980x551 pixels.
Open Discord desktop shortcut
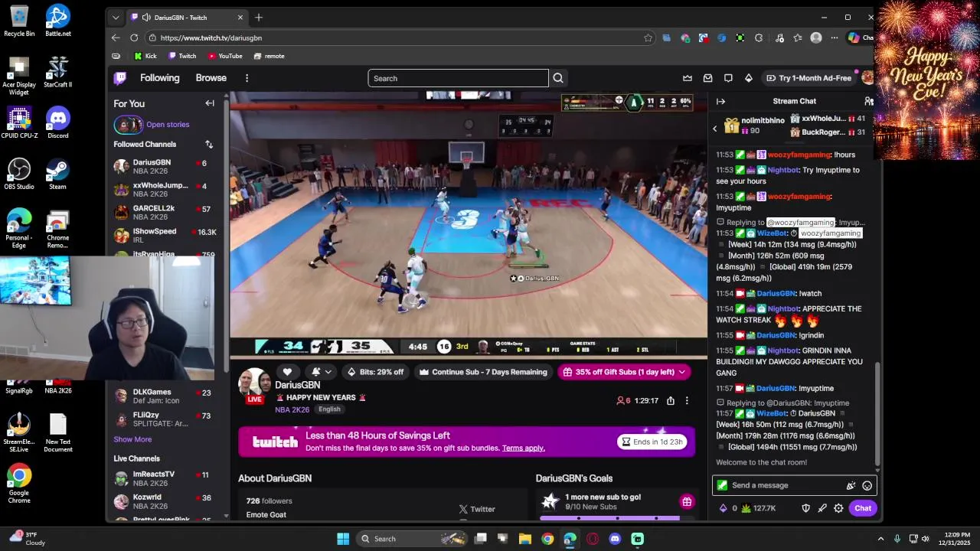pos(58,122)
